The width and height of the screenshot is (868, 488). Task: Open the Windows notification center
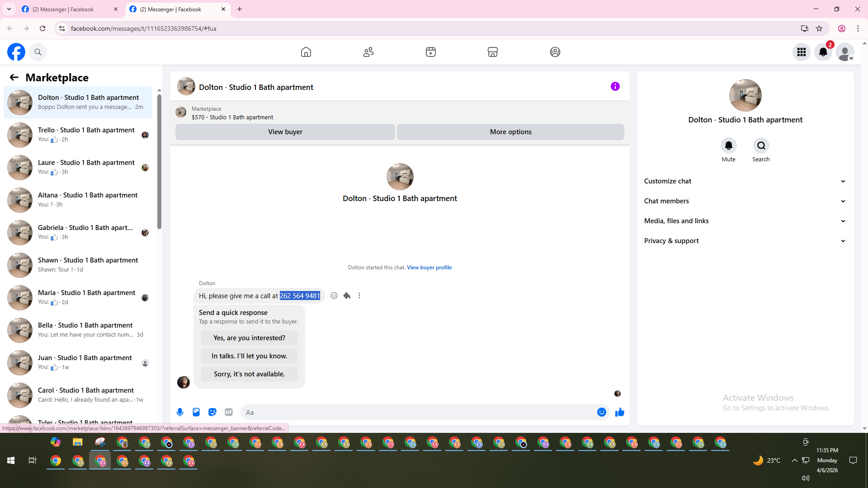[x=853, y=460]
